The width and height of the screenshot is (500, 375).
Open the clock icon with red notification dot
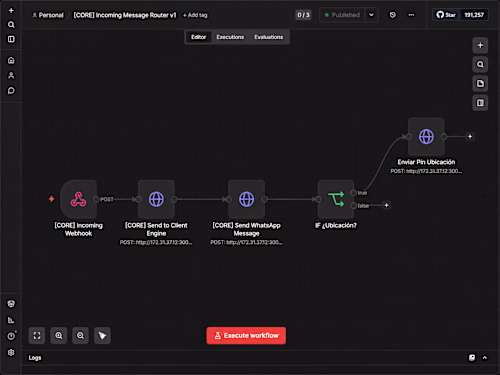11,336
